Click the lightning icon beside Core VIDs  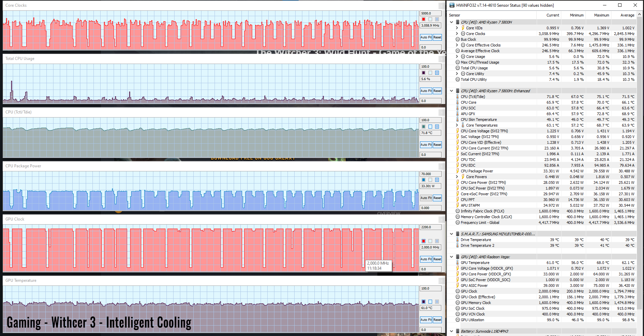[x=463, y=28]
